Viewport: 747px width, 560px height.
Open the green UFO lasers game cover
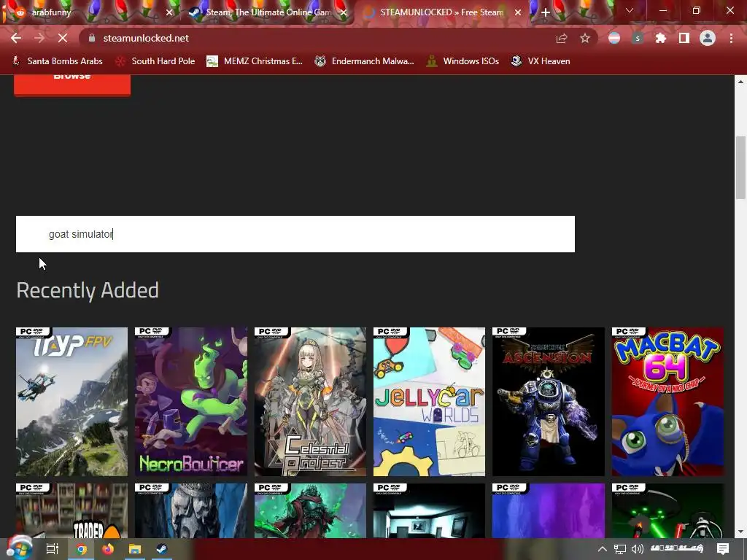[667, 510]
